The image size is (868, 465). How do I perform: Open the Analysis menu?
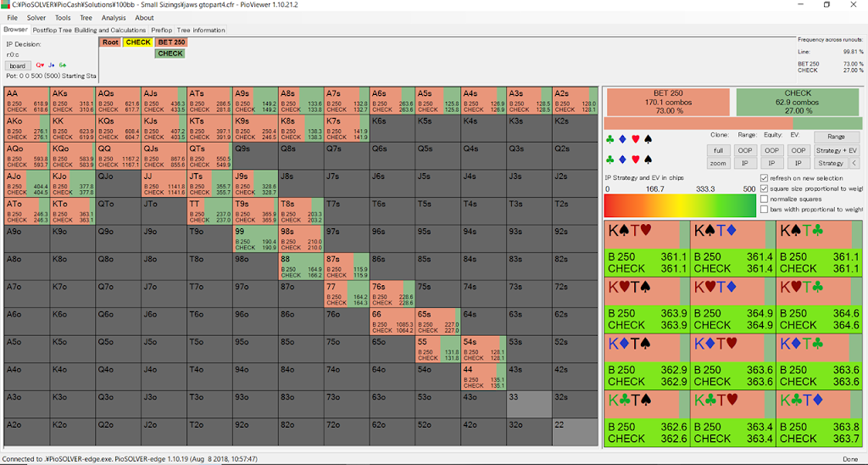pyautogui.click(x=114, y=18)
